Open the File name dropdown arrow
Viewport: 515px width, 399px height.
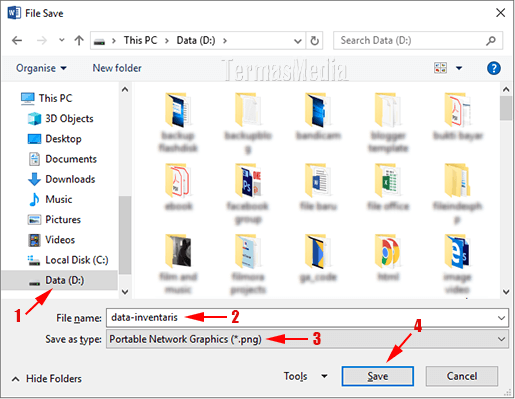point(501,318)
